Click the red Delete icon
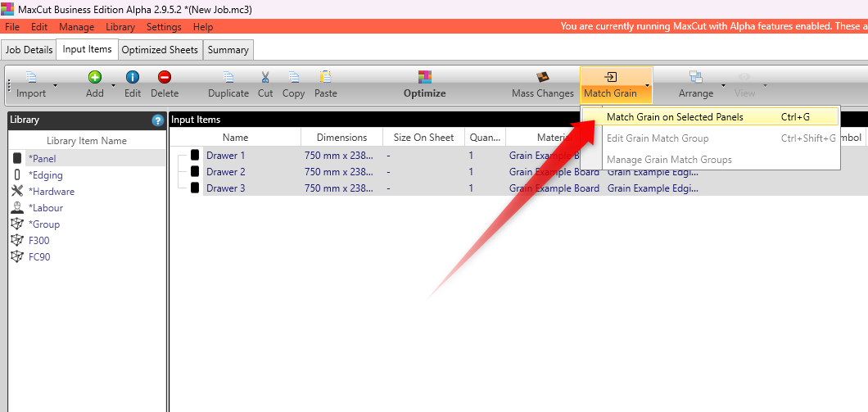The width and height of the screenshot is (868, 412). [165, 78]
